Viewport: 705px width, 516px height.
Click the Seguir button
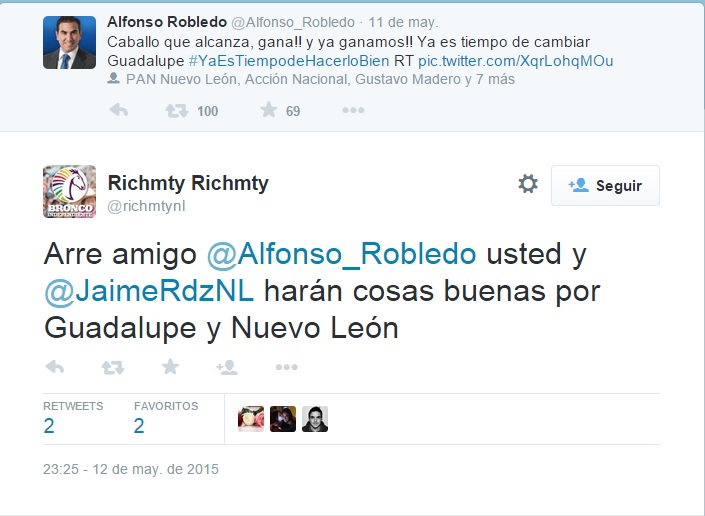click(605, 185)
